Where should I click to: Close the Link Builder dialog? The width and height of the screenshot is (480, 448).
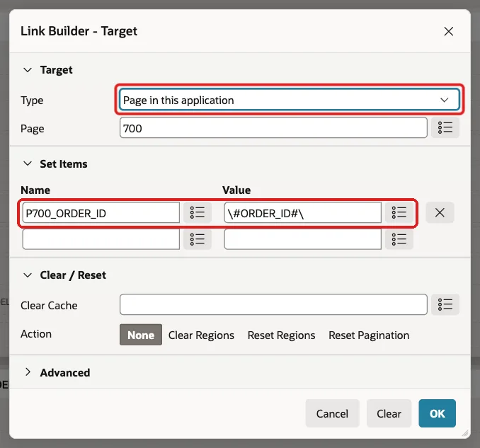[448, 31]
